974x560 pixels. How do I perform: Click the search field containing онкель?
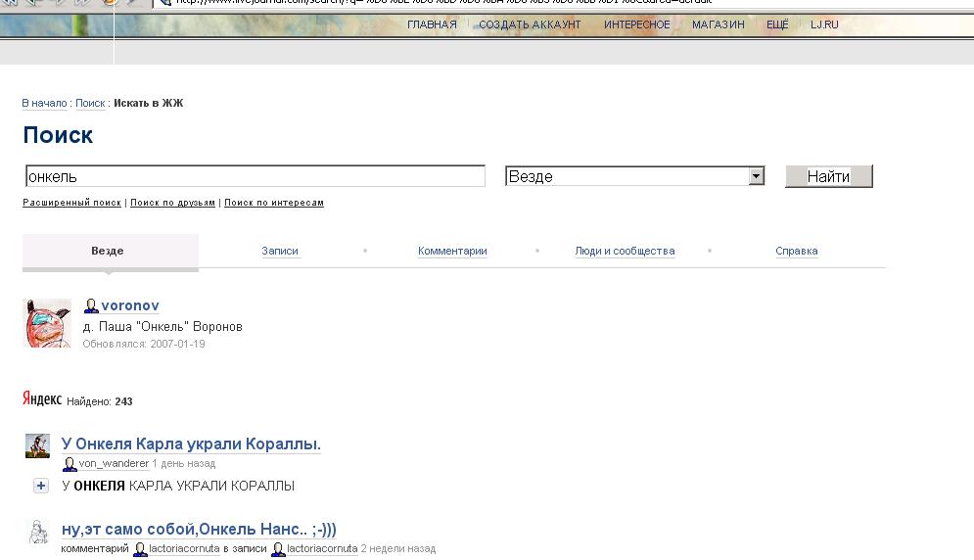tap(255, 176)
